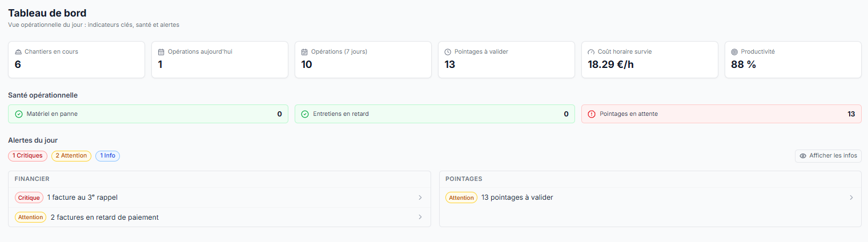This screenshot has width=868, height=242.
Task: Open the Chantiers en cours card showing 6
Action: [x=77, y=59]
